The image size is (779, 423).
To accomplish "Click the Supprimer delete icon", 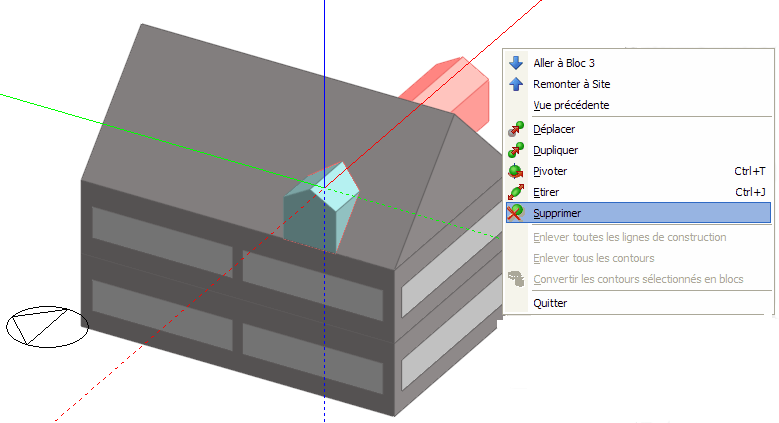I will 516,213.
